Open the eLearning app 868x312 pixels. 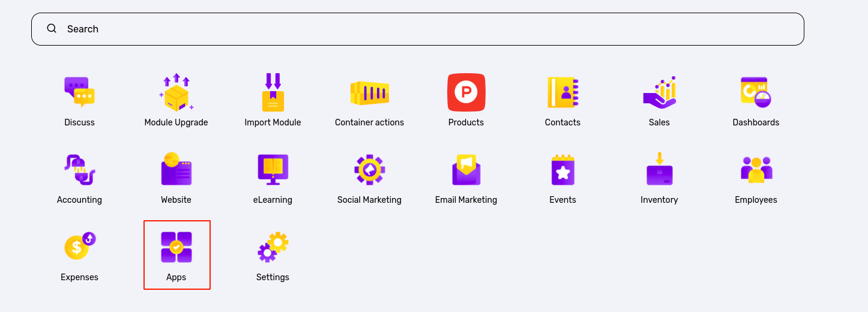273,170
